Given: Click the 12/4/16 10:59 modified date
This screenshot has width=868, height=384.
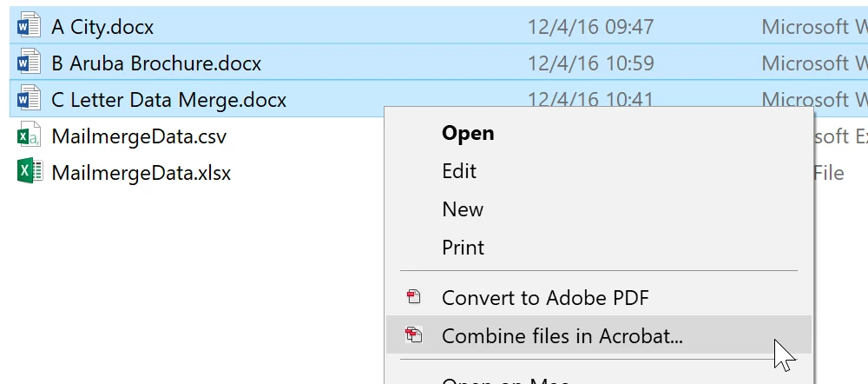Looking at the screenshot, I should 590,63.
